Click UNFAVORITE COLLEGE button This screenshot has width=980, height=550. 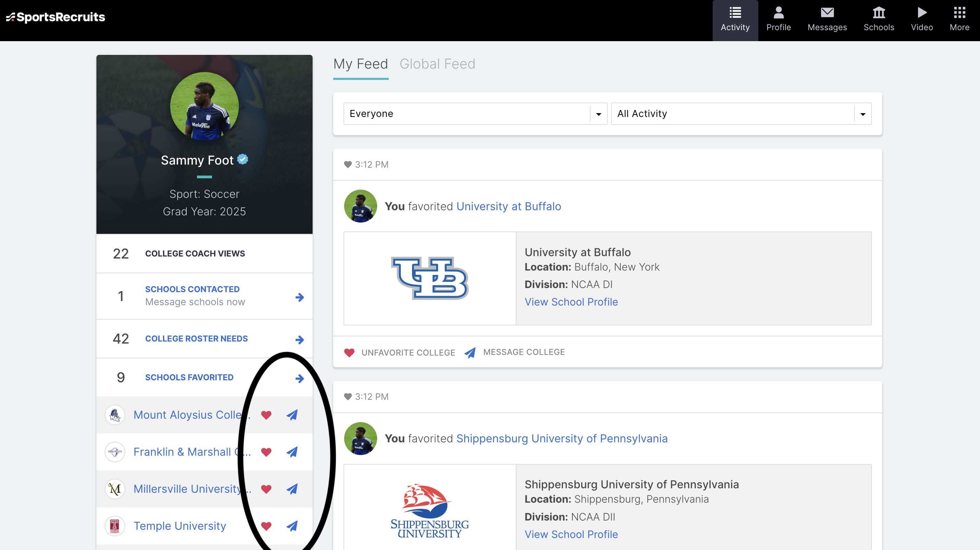point(408,353)
